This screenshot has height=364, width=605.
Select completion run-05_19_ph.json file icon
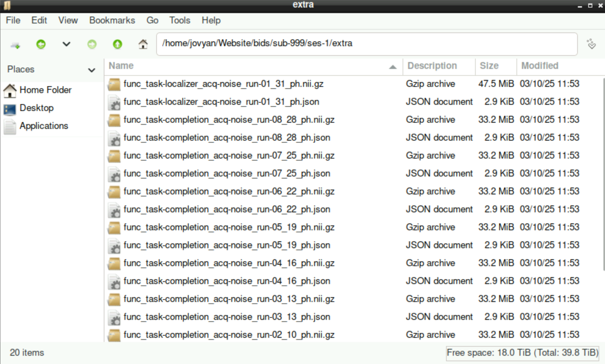click(114, 245)
